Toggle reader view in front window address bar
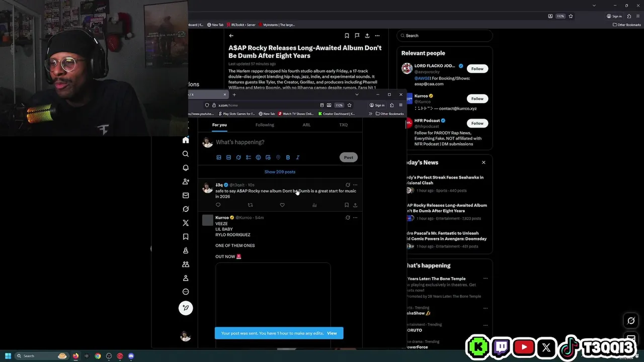This screenshot has height=362, width=644. pyautogui.click(x=321, y=105)
